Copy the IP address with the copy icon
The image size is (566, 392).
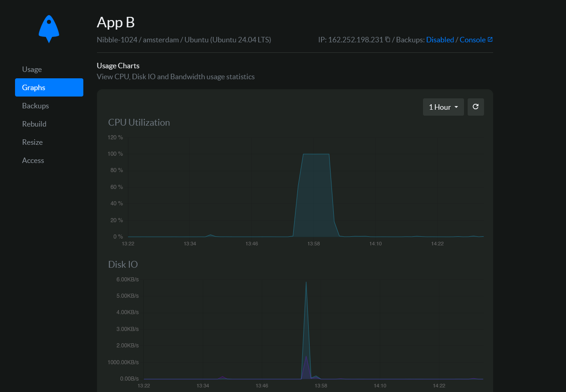coord(388,40)
